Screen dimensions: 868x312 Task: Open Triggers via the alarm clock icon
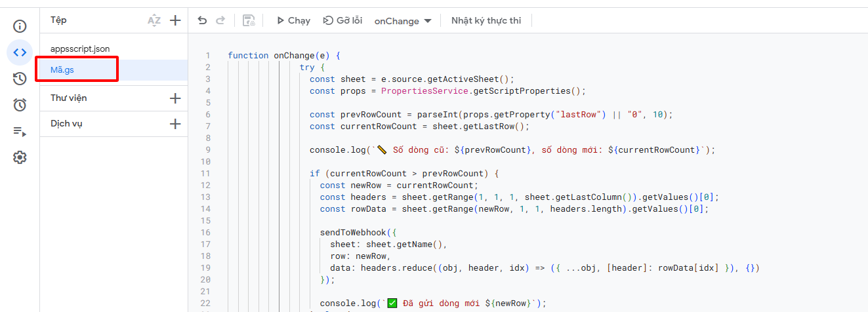coord(20,105)
